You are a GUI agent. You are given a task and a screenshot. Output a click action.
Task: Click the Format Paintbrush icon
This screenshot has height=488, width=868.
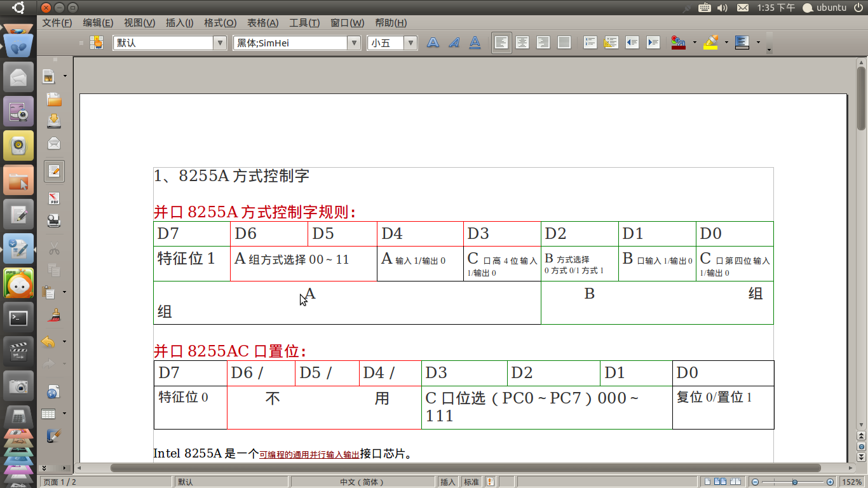coord(54,315)
